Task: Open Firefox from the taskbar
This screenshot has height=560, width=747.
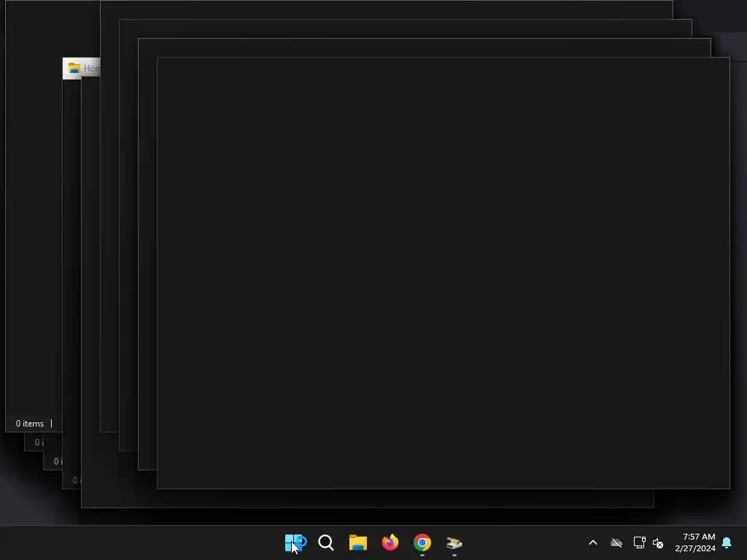Action: coord(390,542)
